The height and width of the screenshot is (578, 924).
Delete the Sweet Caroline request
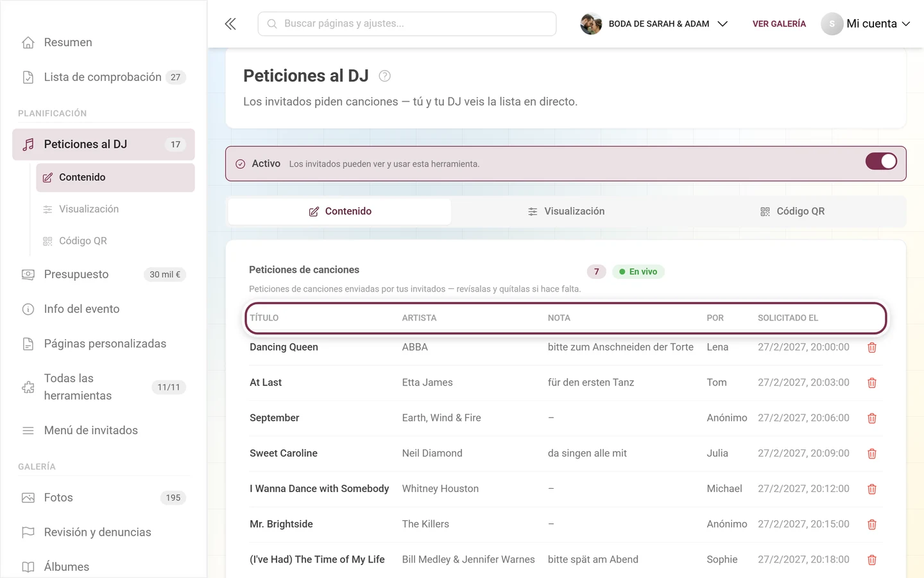tap(872, 453)
